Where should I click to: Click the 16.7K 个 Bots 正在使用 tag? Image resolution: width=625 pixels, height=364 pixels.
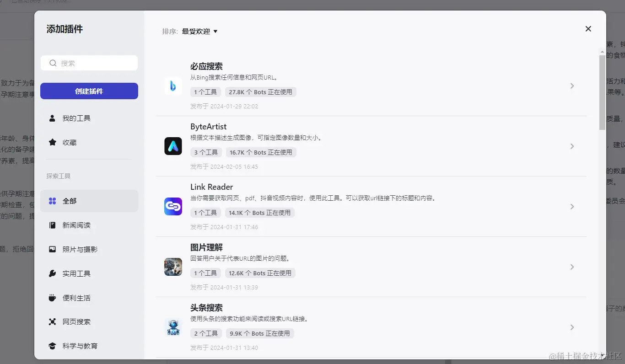[x=261, y=152]
